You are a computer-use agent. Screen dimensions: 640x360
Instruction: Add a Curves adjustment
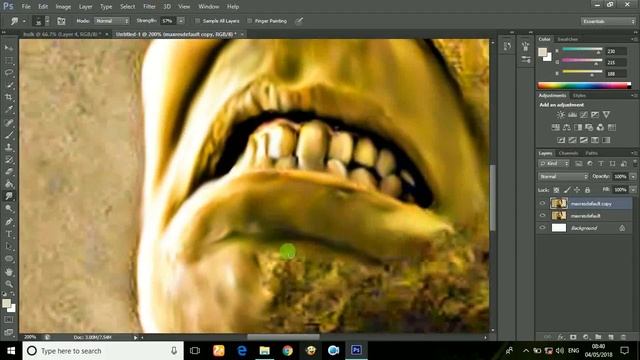584,115
